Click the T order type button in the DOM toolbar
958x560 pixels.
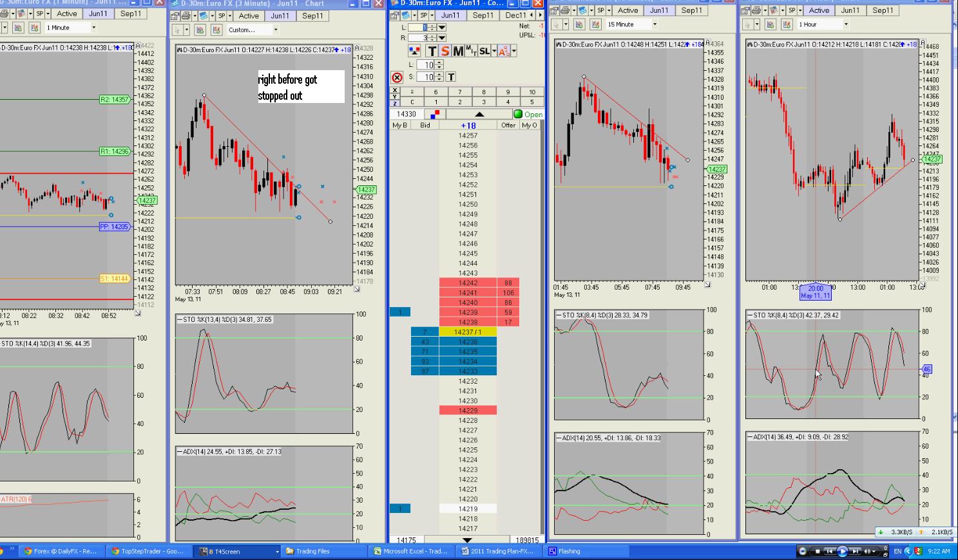click(432, 51)
